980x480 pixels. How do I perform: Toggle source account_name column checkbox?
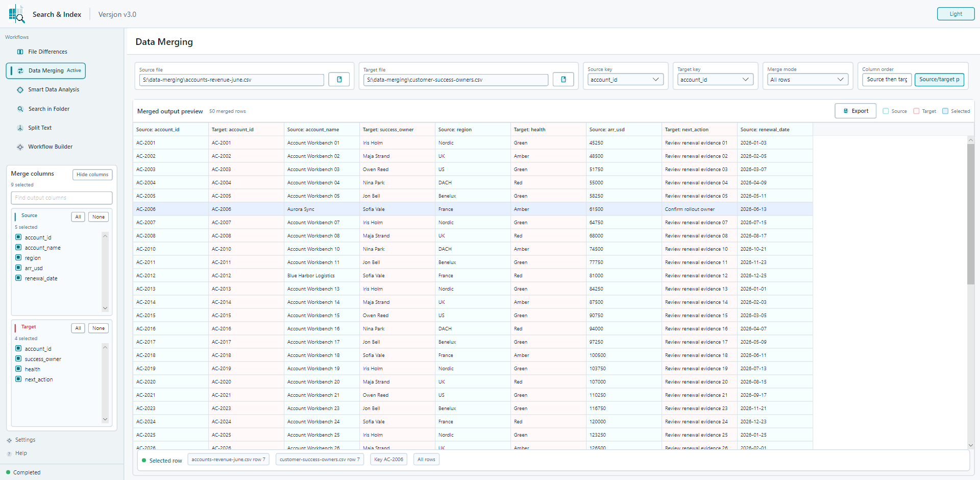click(x=18, y=247)
